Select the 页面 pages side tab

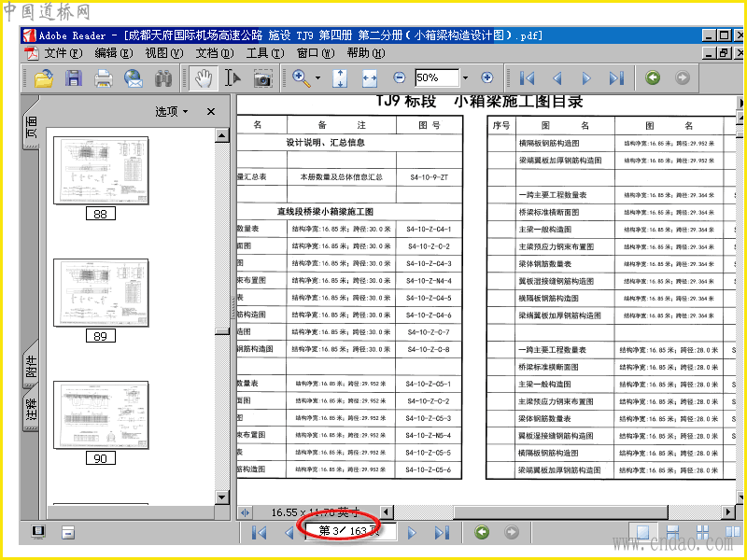pos(31,126)
